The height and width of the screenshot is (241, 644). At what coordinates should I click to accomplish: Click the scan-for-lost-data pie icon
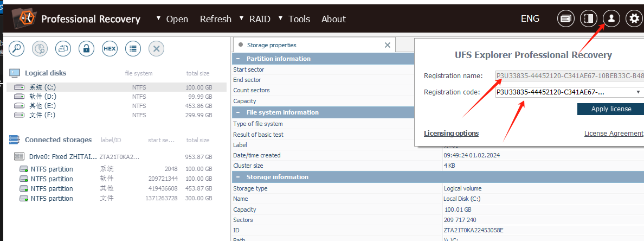pyautogui.click(x=40, y=49)
